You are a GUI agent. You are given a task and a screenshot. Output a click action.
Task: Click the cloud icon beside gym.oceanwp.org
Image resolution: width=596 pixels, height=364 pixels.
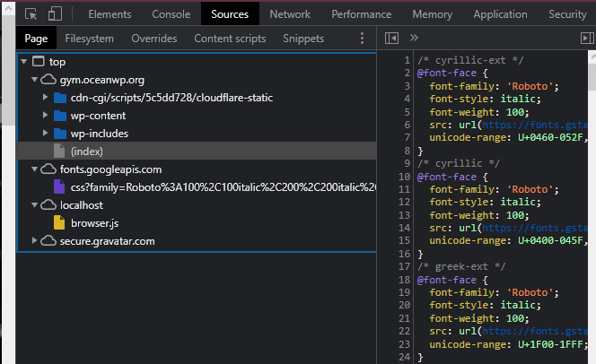(48, 79)
